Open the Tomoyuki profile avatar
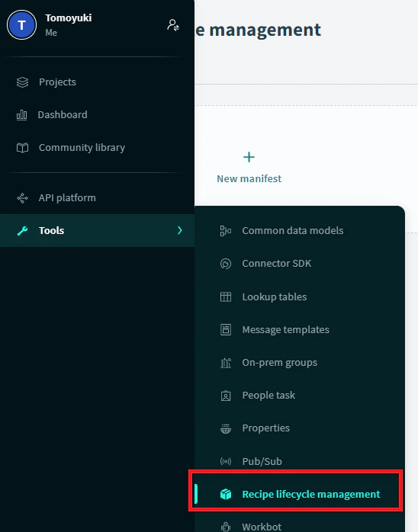Viewport: 418px width, 532px height. click(21, 24)
